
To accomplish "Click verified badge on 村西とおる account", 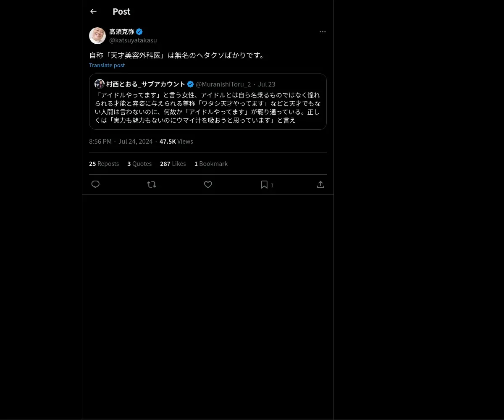I will (x=190, y=84).
